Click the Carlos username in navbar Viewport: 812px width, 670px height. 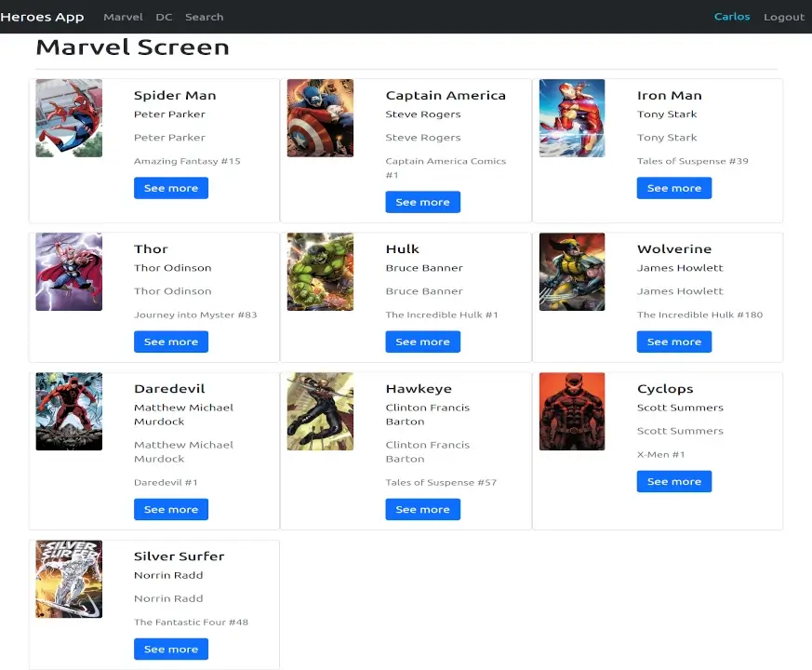tap(732, 17)
